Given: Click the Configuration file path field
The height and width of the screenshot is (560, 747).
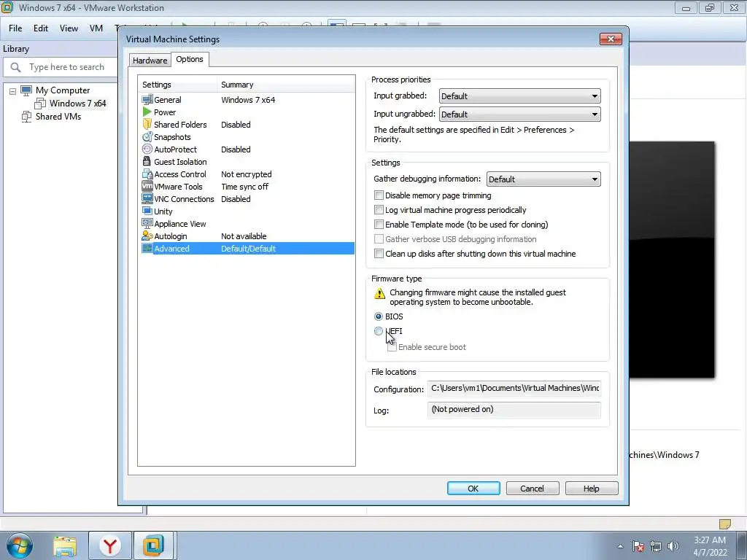Looking at the screenshot, I should tap(514, 389).
